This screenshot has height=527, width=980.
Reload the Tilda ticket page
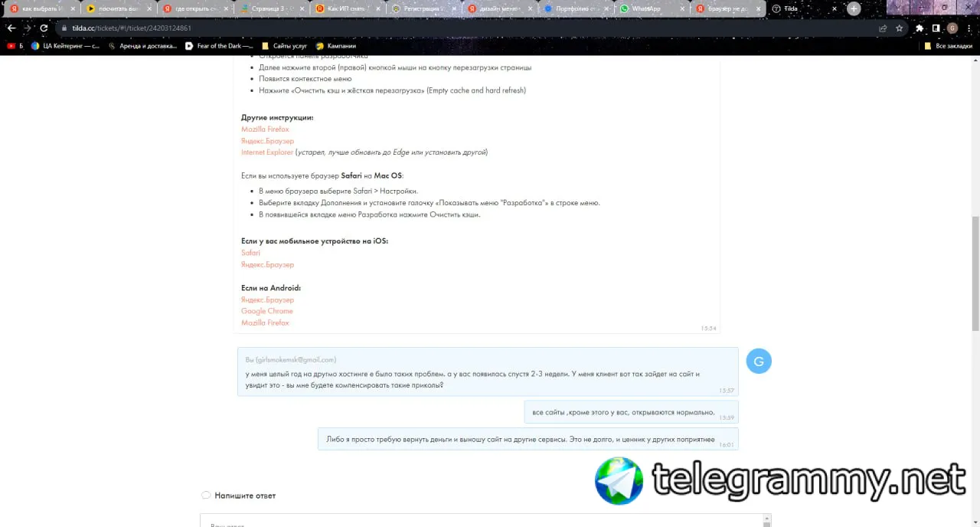pos(44,28)
